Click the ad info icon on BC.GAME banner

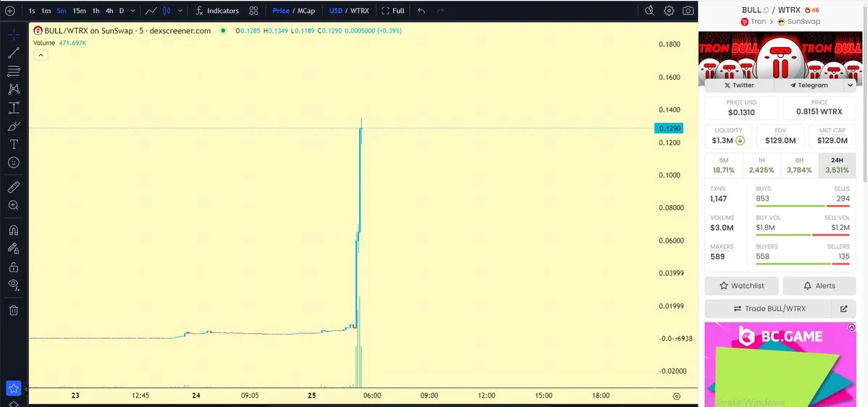[x=851, y=327]
